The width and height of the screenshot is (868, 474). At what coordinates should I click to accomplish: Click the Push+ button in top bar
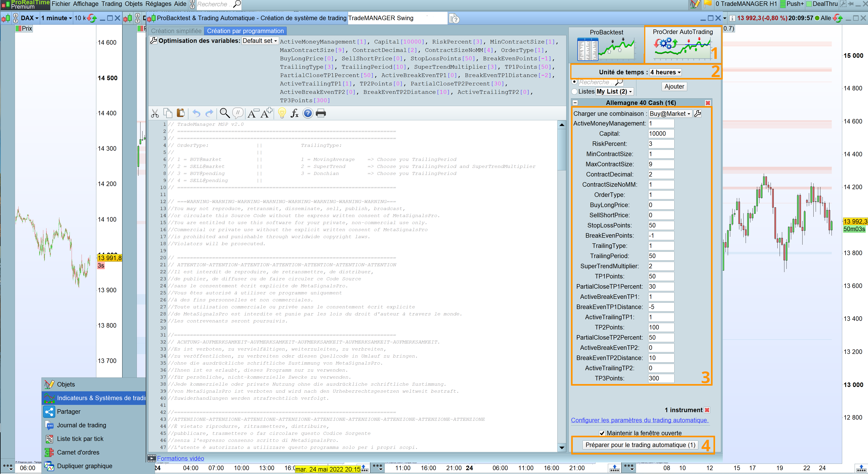792,4
